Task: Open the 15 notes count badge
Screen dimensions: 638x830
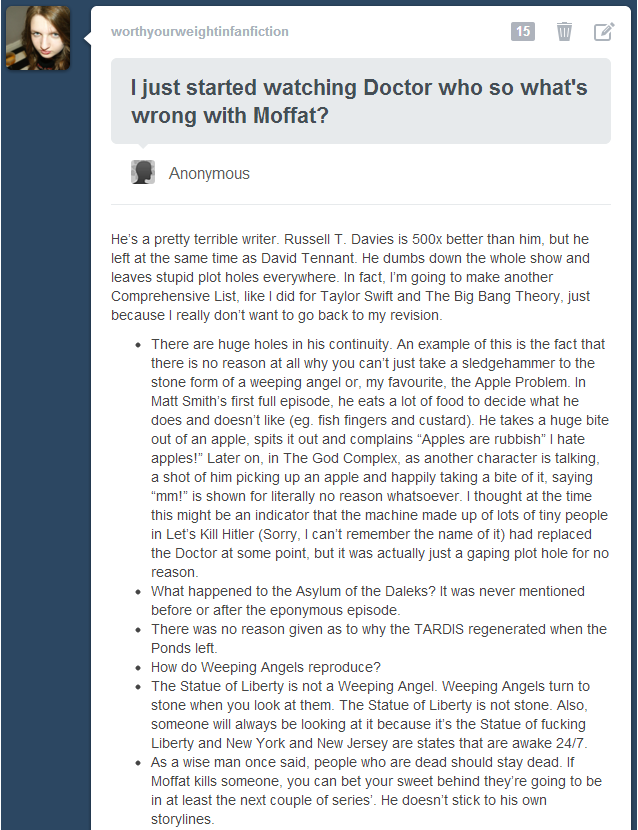Action: (523, 32)
